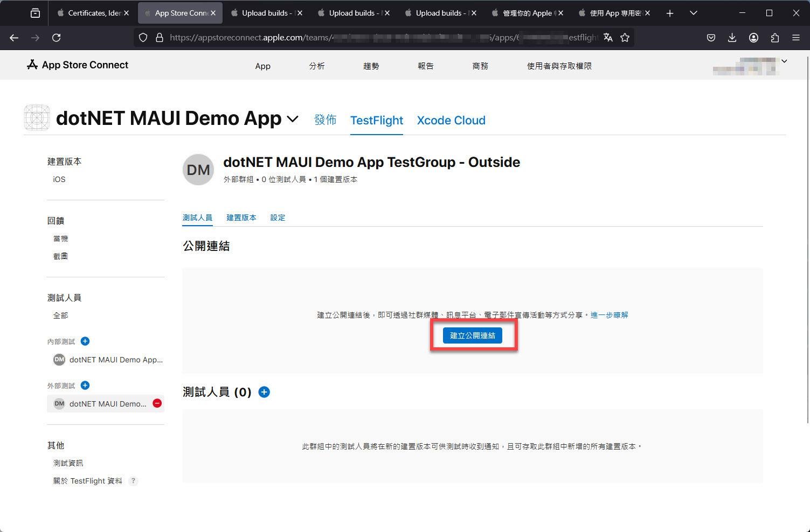Open the 設定 group tab

[278, 218]
